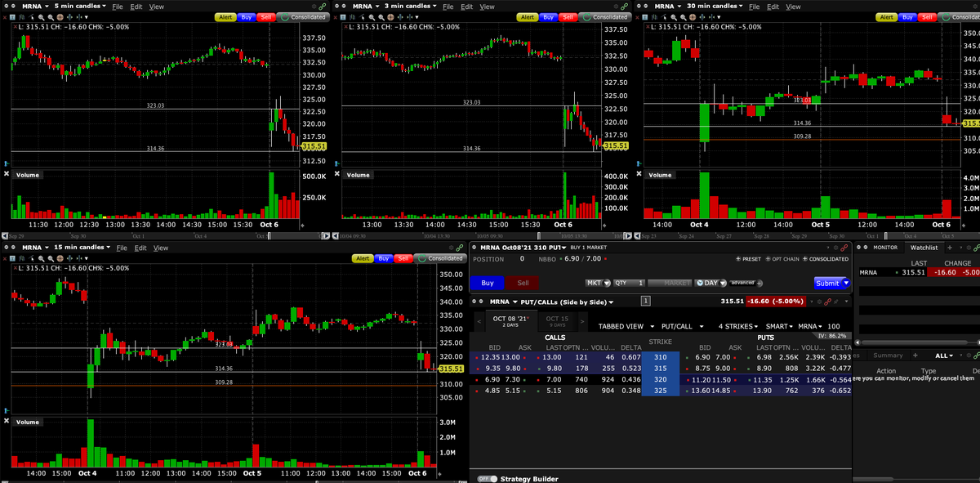Click the crosshair icon in 5 min chart toolbar
Viewport: 980px width, 483px height.
point(60,17)
